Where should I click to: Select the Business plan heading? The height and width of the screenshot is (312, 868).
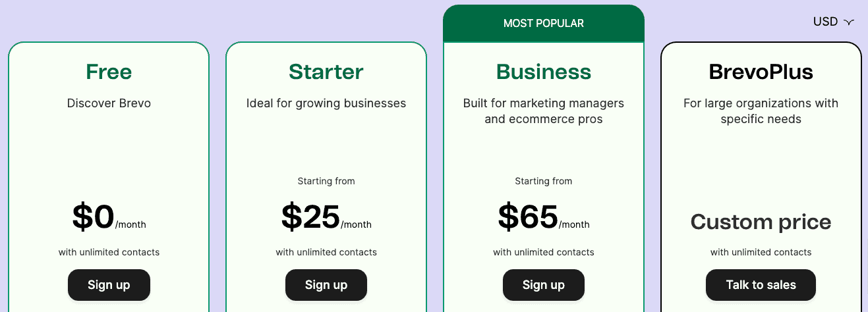coord(544,72)
